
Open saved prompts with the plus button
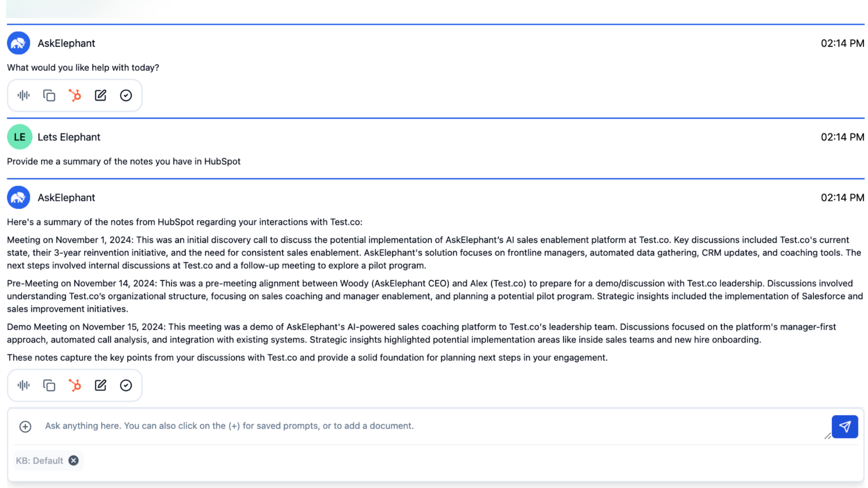tap(25, 426)
